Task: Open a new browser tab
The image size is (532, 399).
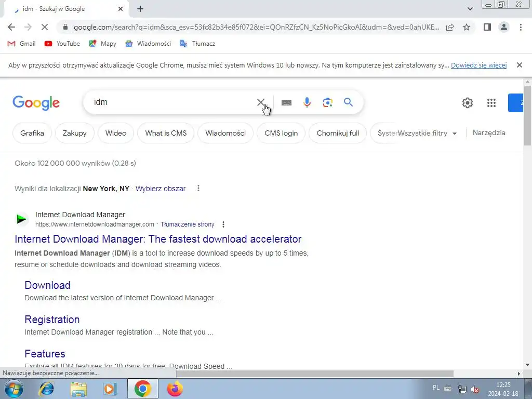Action: point(140,9)
